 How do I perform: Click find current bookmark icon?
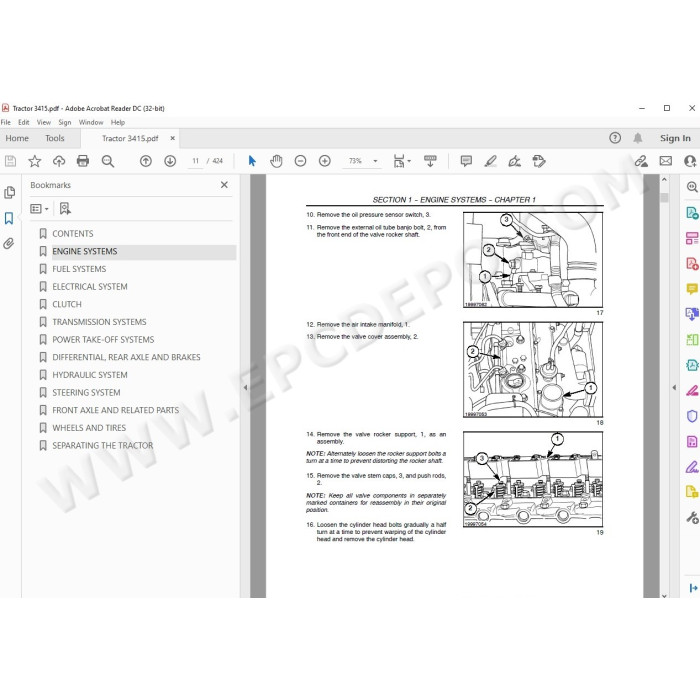coord(65,208)
